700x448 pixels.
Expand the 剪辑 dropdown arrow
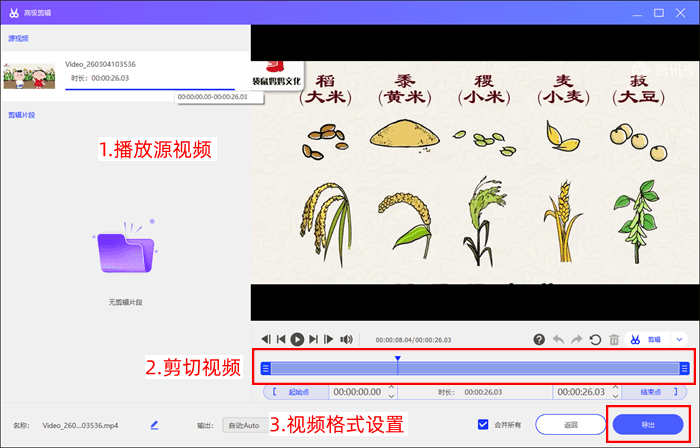(679, 340)
